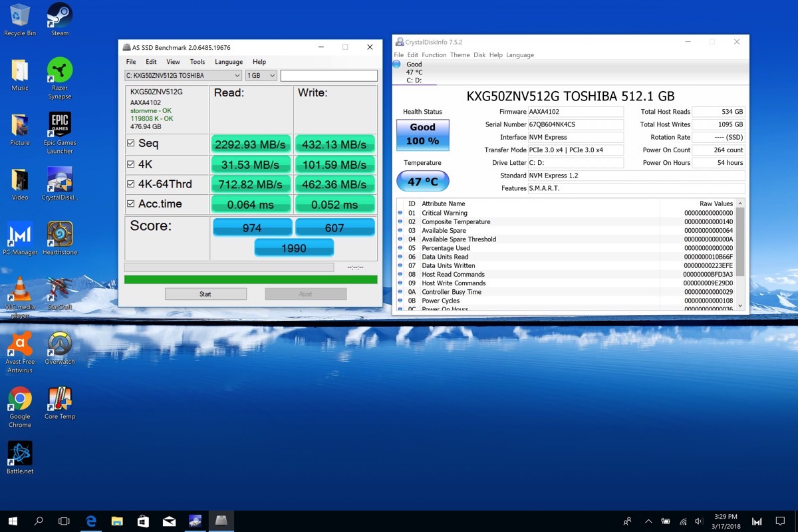Open Task View on the taskbar
This screenshot has height=532, width=798.
click(x=64, y=521)
